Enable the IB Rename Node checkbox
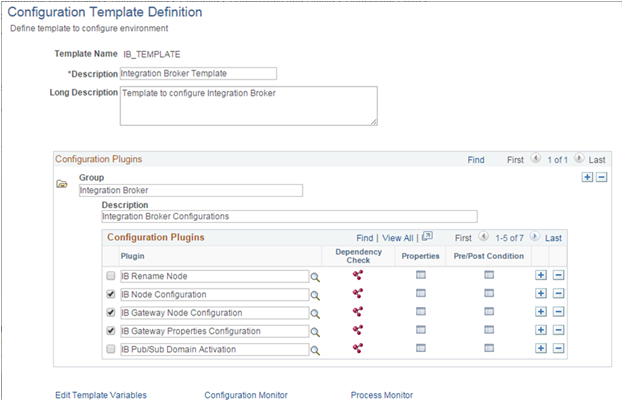The height and width of the screenshot is (400, 622). tap(111, 276)
